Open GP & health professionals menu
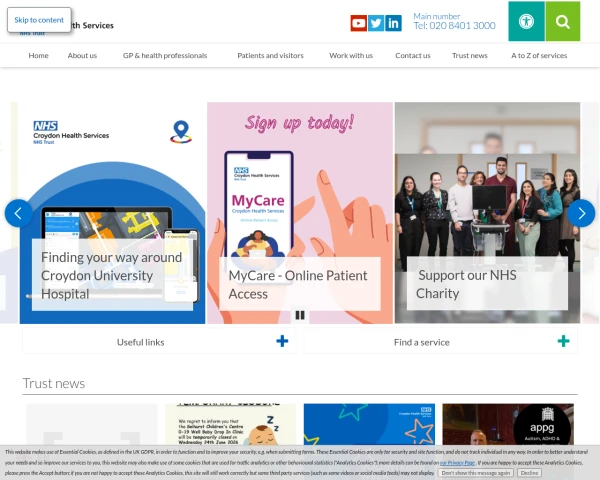This screenshot has width=600, height=480. point(165,56)
